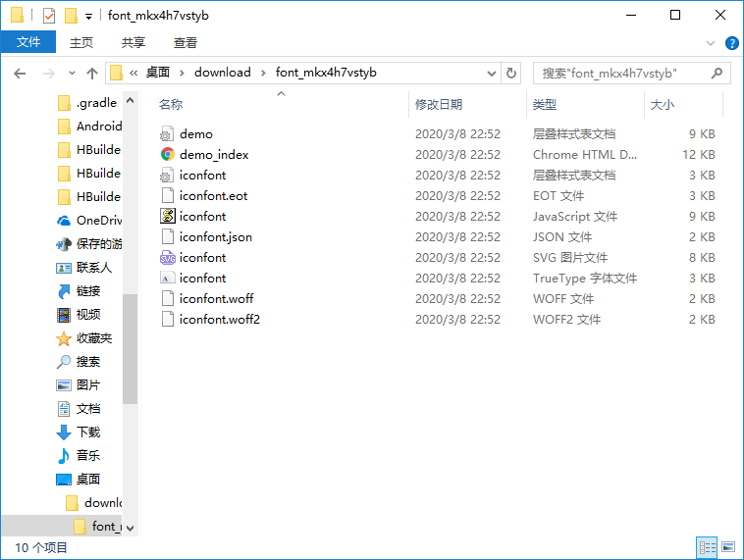Click the download breadcrumb segment
The image size is (744, 560).
point(223,73)
